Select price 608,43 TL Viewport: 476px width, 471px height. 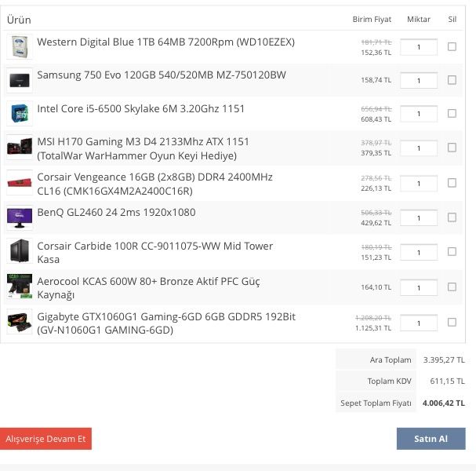(376, 119)
